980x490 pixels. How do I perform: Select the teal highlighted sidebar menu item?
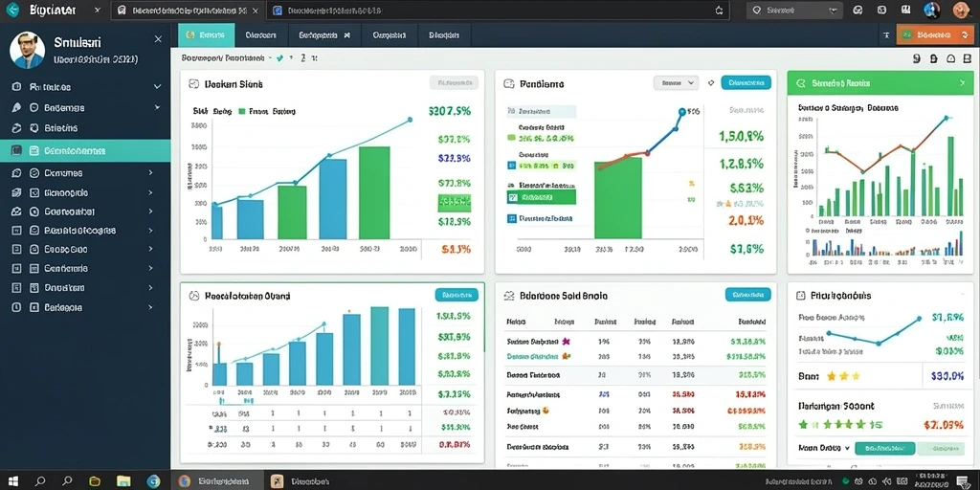tap(85, 150)
